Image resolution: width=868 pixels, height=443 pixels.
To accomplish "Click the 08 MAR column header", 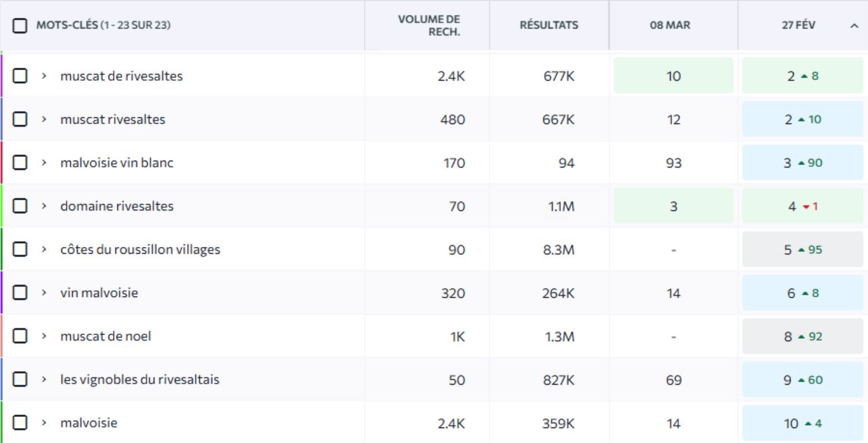I will (673, 25).
